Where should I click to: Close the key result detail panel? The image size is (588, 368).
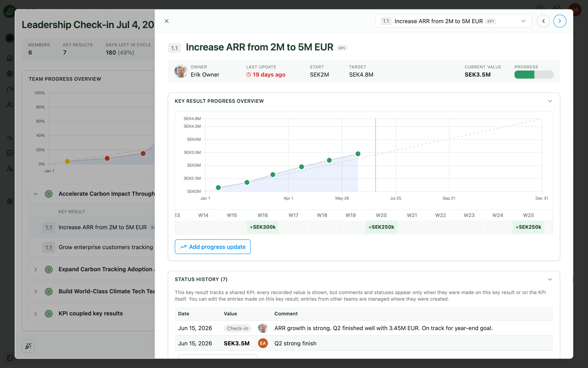167,21
